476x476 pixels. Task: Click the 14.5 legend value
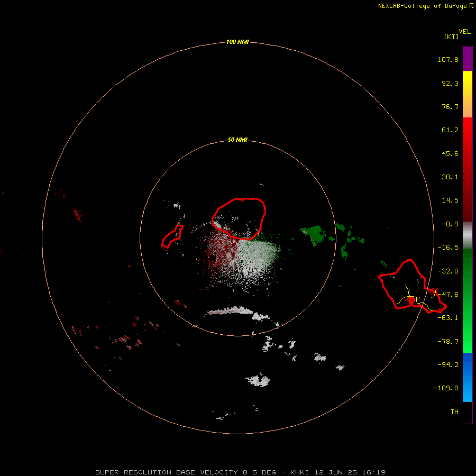450,200
